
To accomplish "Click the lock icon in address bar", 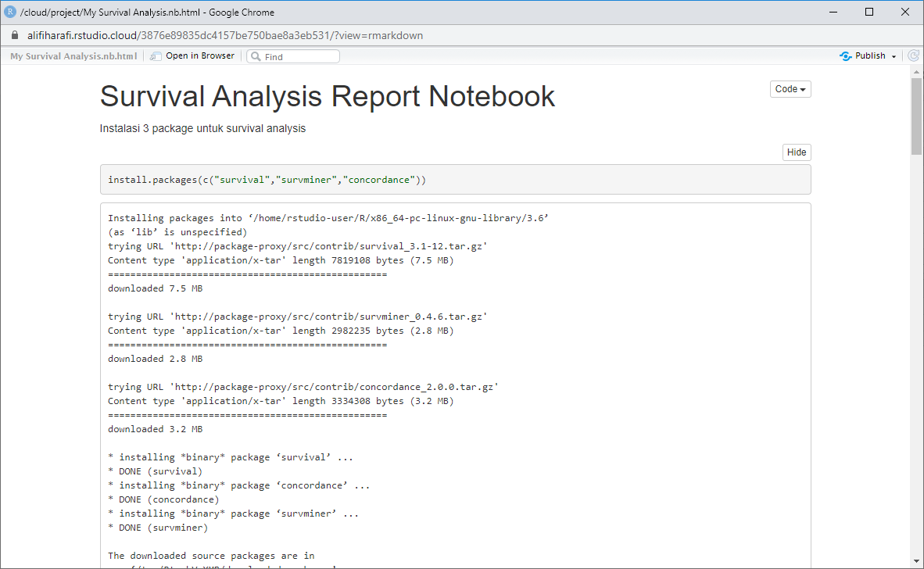I will coord(15,35).
